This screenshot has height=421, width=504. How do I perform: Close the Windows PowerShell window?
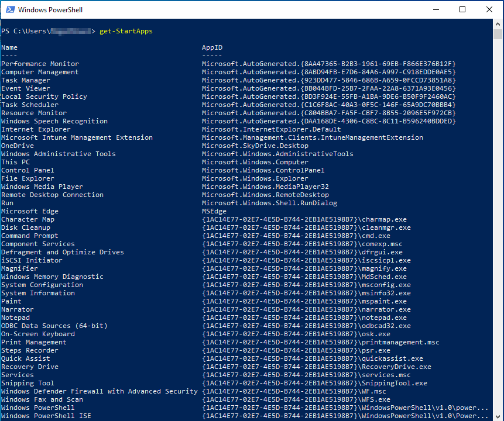tap(489, 9)
